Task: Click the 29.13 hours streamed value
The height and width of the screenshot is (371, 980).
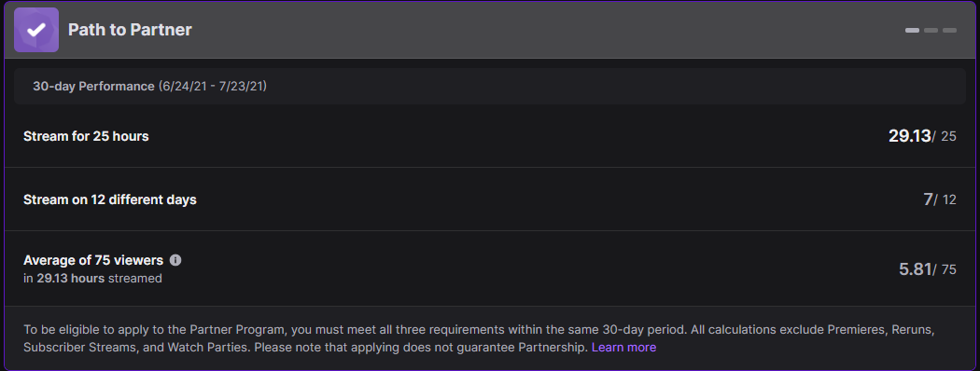Action: click(x=909, y=135)
